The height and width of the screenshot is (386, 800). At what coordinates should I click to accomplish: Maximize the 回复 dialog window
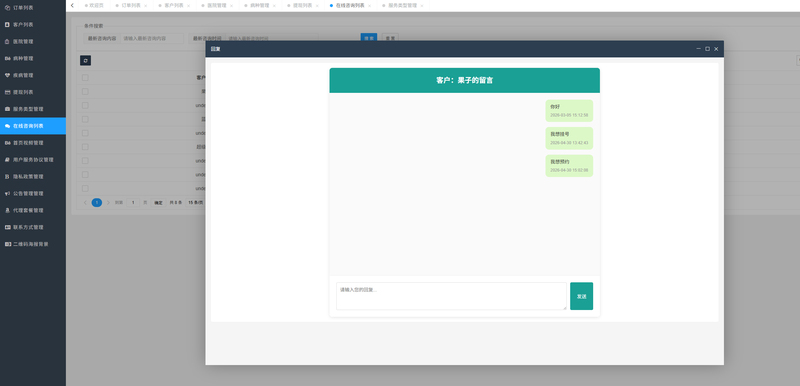[707, 49]
